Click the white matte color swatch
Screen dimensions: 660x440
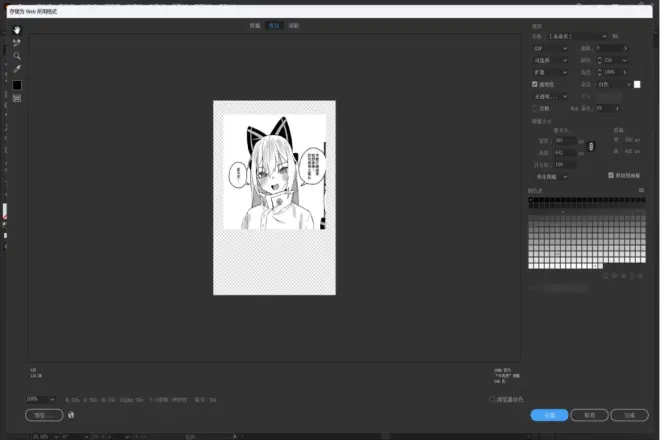point(637,85)
